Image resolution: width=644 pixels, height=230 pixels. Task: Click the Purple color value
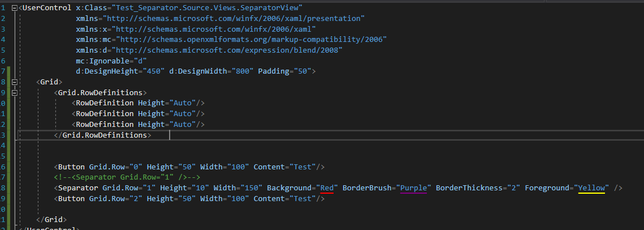coord(414,188)
